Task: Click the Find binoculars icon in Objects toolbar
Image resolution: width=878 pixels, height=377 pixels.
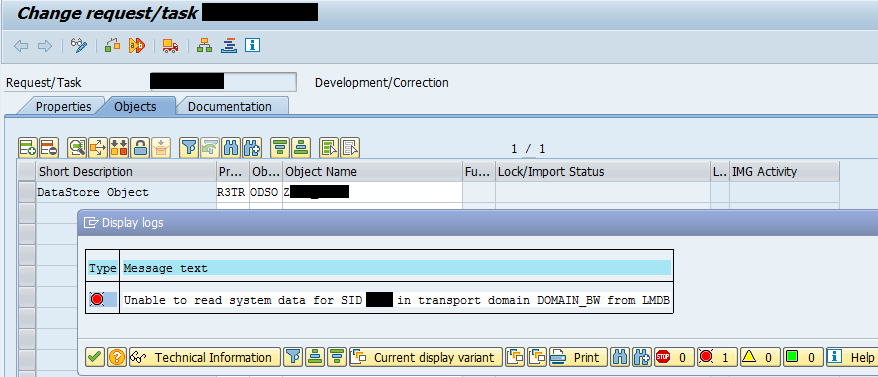Action: pyautogui.click(x=230, y=148)
